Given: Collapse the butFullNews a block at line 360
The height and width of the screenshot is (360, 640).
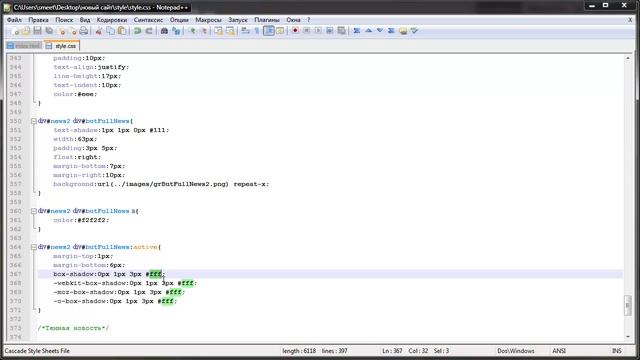Looking at the screenshot, I should tap(34, 211).
